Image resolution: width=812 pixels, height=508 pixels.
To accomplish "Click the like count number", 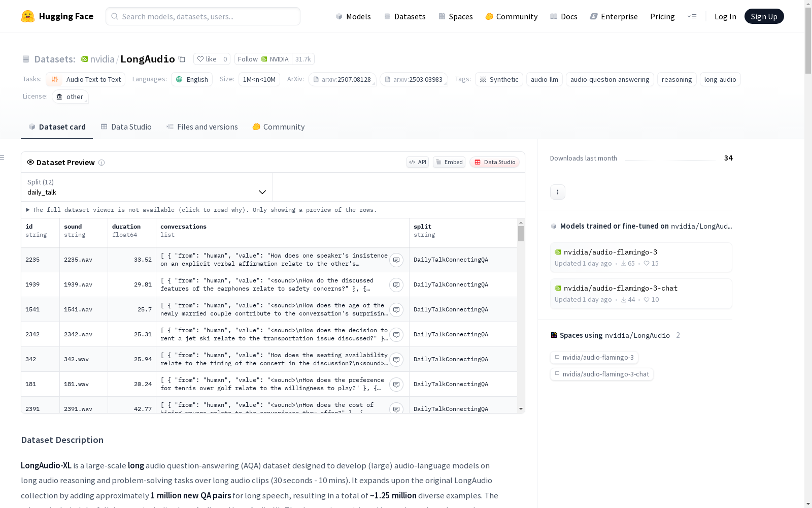I will [x=225, y=59].
